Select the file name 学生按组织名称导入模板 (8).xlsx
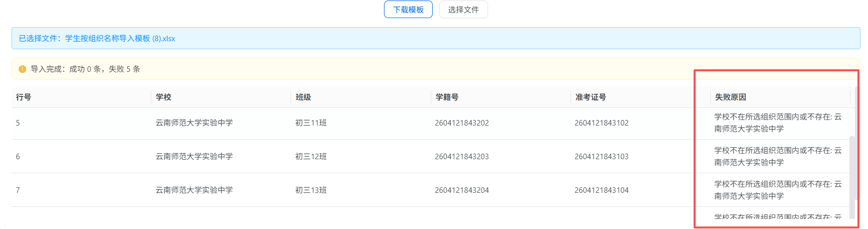 tap(120, 39)
